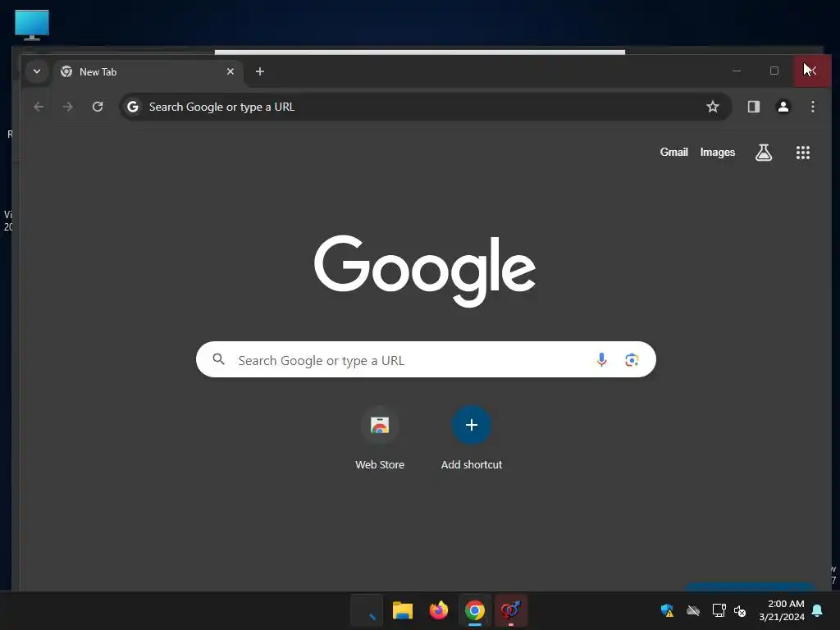Click the Chrome taskbar icon
Image resolution: width=840 pixels, height=630 pixels.
[475, 610]
